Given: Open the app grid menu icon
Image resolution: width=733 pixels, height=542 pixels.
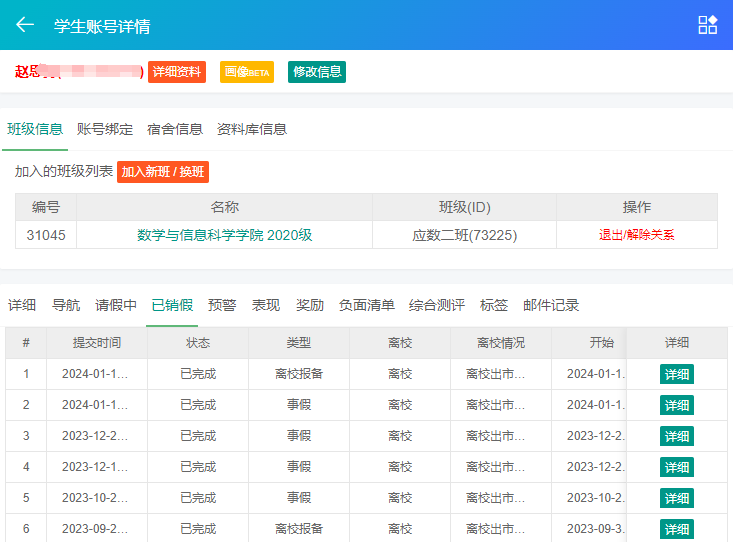Looking at the screenshot, I should [707, 25].
